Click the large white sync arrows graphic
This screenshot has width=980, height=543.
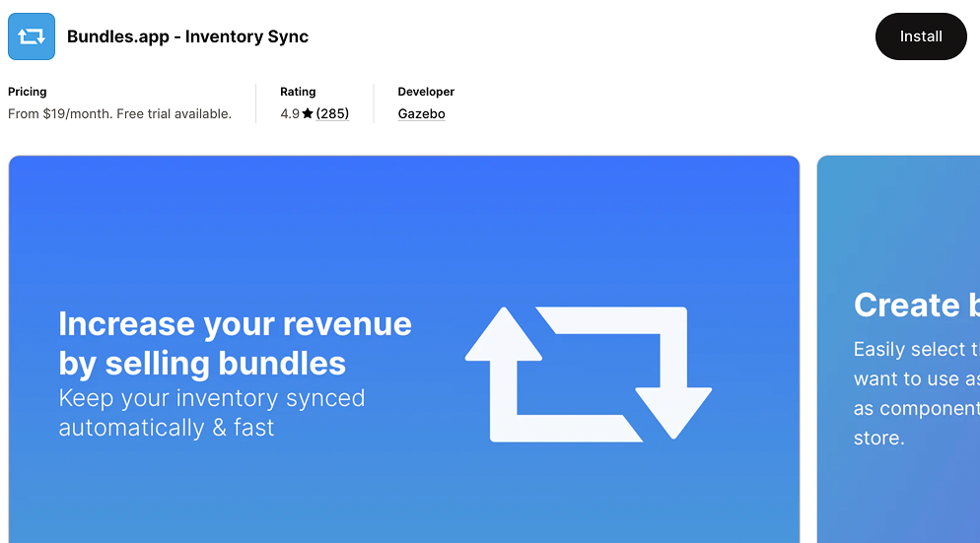(589, 373)
